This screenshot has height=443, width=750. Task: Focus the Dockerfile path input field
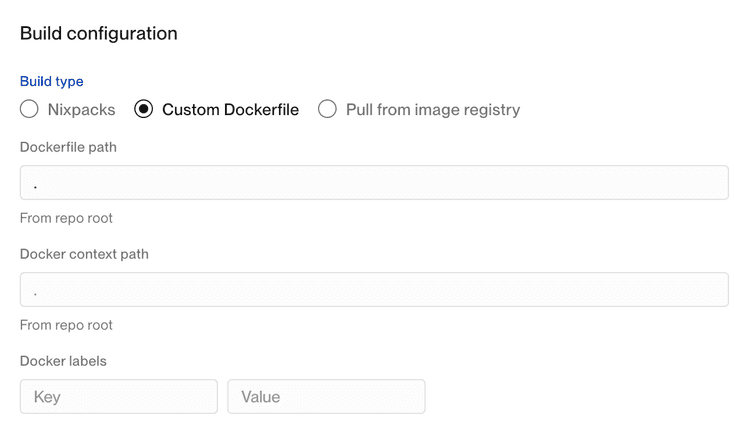[374, 183]
